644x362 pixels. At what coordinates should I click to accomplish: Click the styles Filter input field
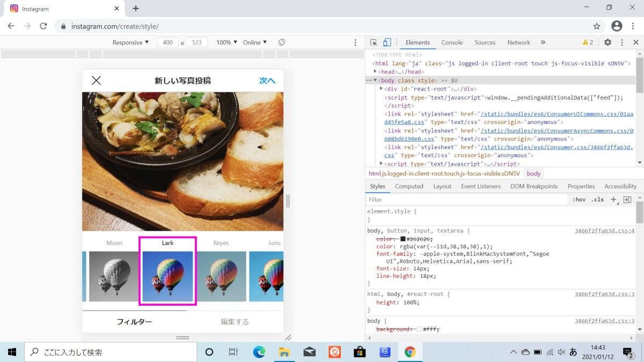467,200
